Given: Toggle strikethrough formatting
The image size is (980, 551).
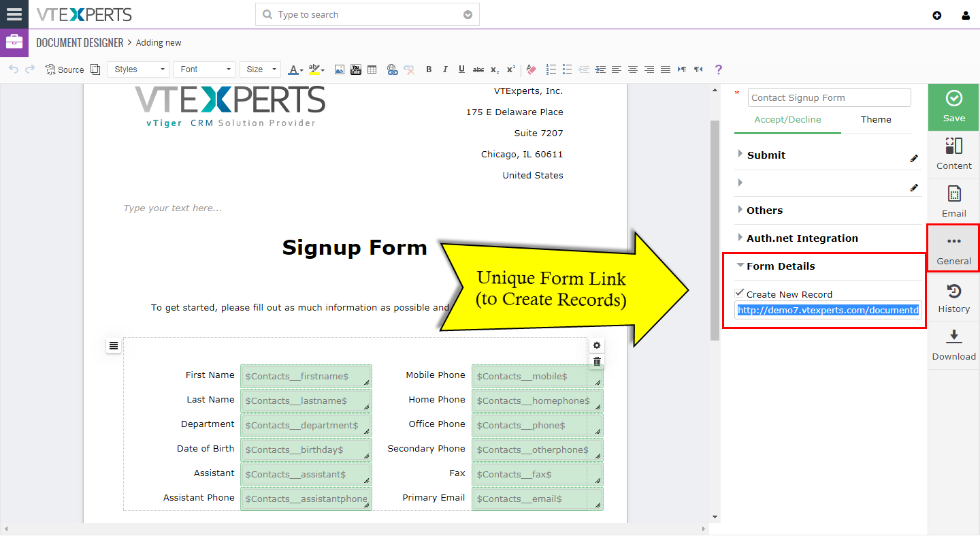Looking at the screenshot, I should click(478, 69).
